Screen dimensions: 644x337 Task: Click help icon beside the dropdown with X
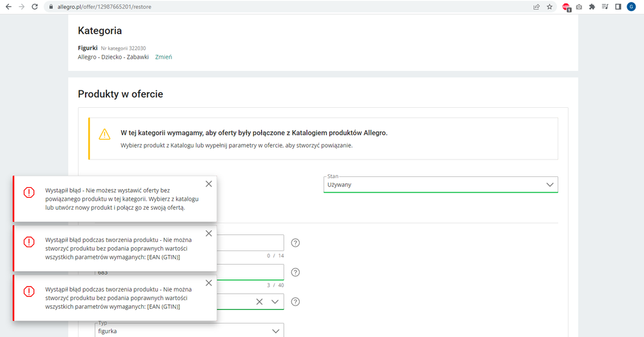click(295, 301)
